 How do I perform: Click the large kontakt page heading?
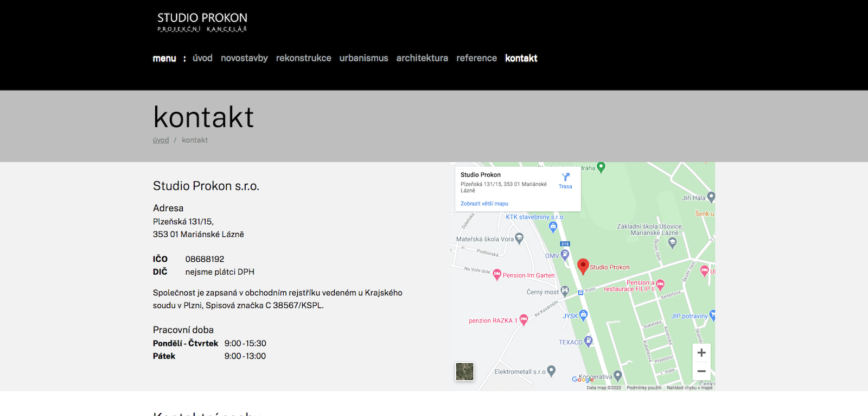coord(203,117)
